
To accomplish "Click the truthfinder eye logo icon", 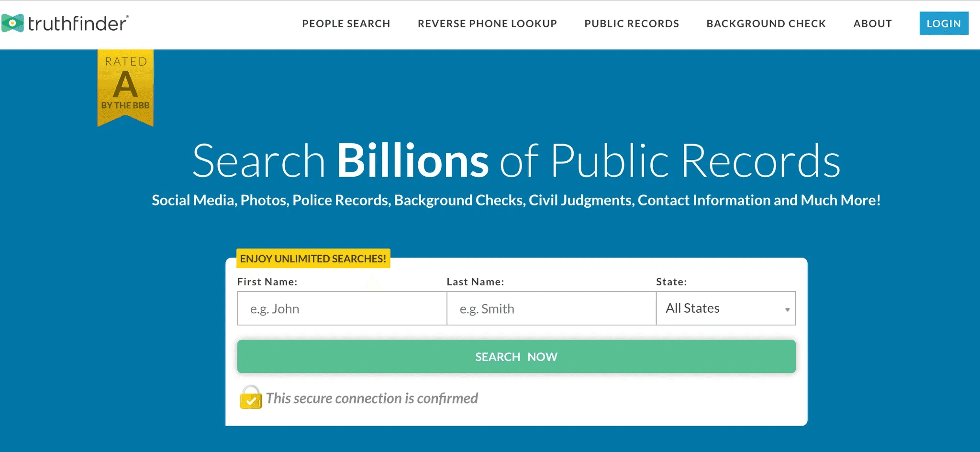I will tap(12, 23).
